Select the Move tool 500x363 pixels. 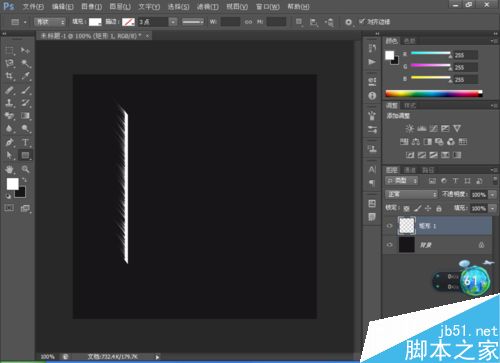pyautogui.click(x=25, y=50)
